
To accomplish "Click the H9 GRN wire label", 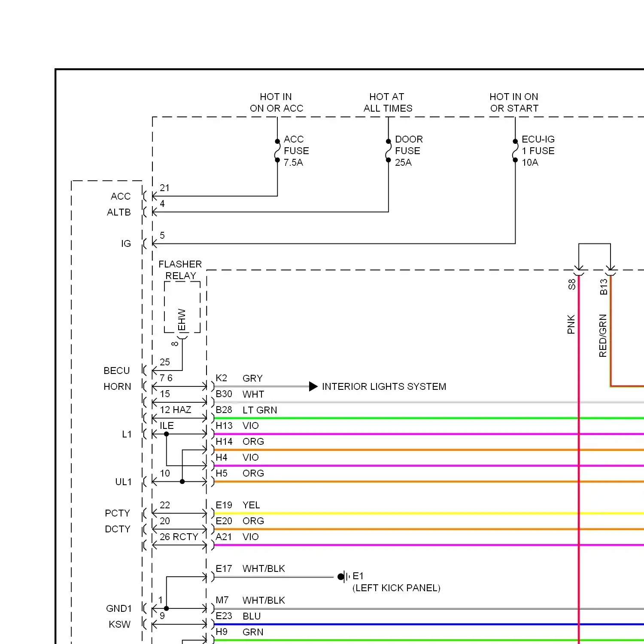I will [239, 632].
